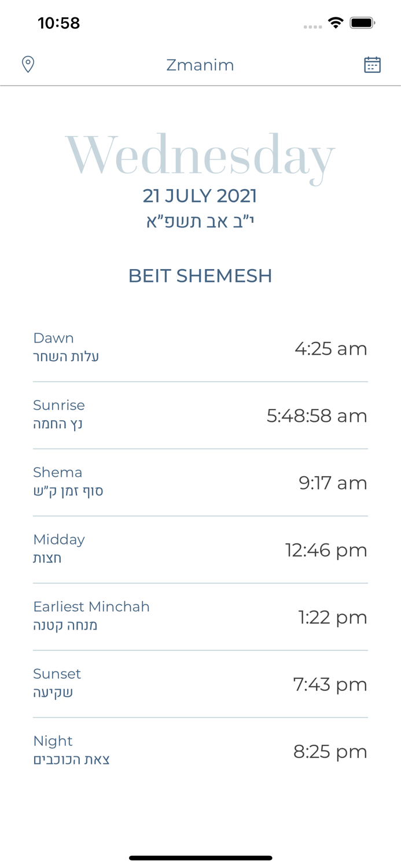
Task: Tap the Zmanim title
Action: coord(200,65)
